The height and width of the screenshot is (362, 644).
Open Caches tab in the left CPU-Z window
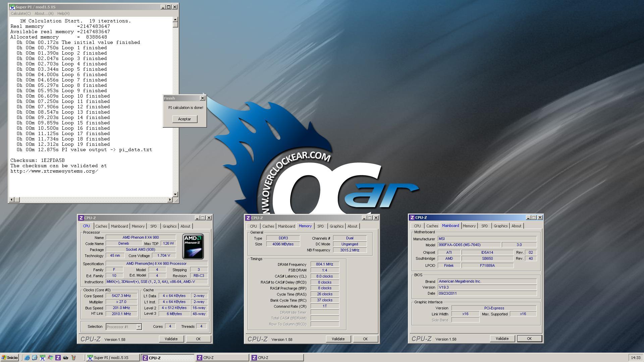click(x=101, y=226)
